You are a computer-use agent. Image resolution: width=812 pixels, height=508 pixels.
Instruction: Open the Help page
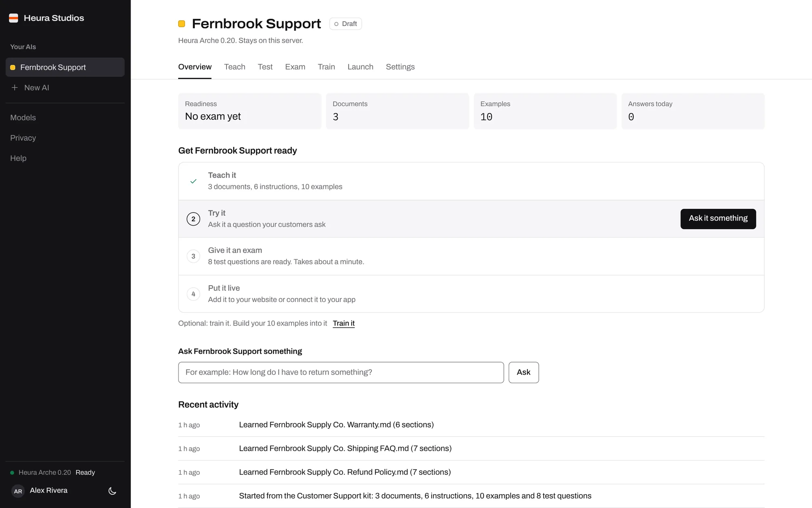(x=18, y=158)
